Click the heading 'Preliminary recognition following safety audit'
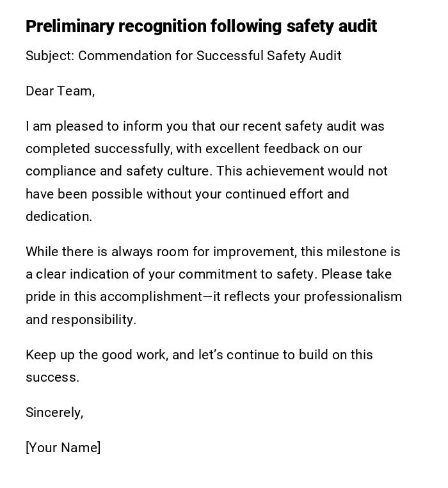 coord(201,26)
